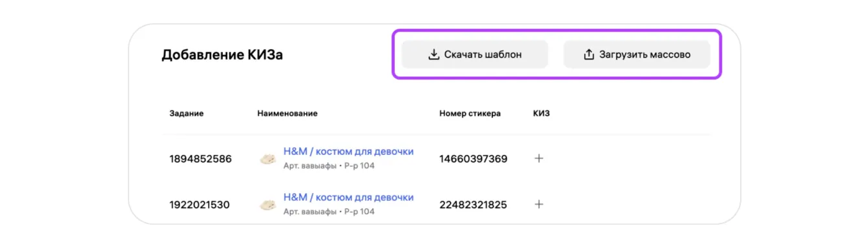The image size is (868, 248).
Task: Click article text Арт. вавыафы in first row
Action: click(310, 166)
